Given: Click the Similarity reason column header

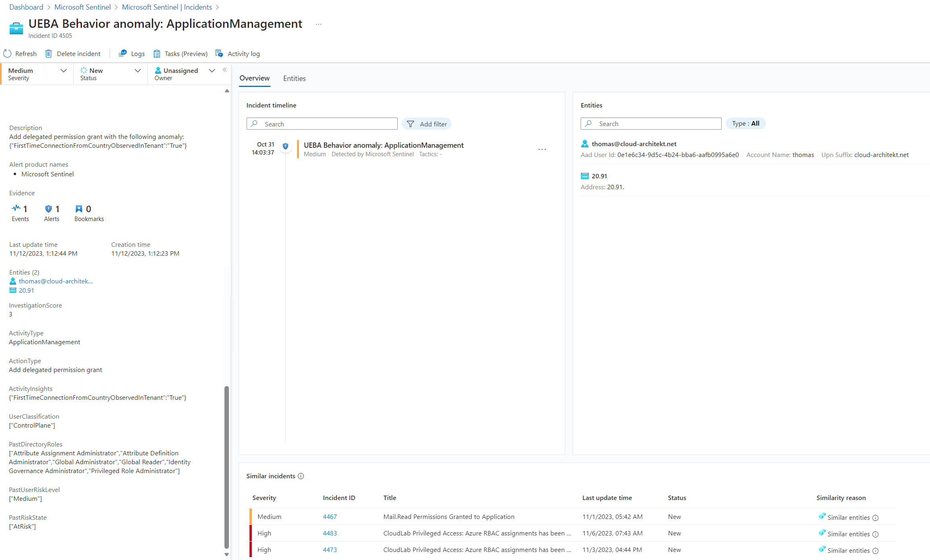Looking at the screenshot, I should point(841,498).
